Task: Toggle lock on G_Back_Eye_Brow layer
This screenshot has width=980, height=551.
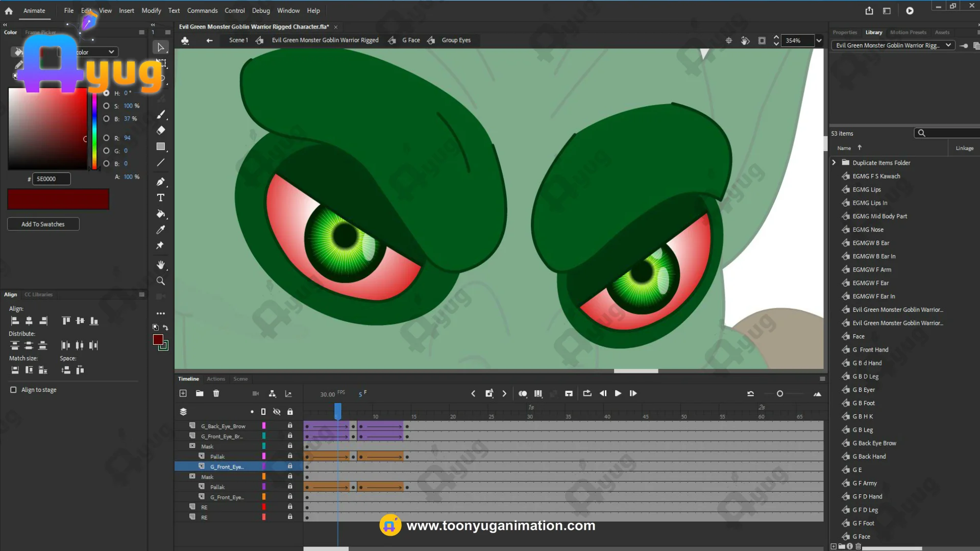Action: point(290,425)
